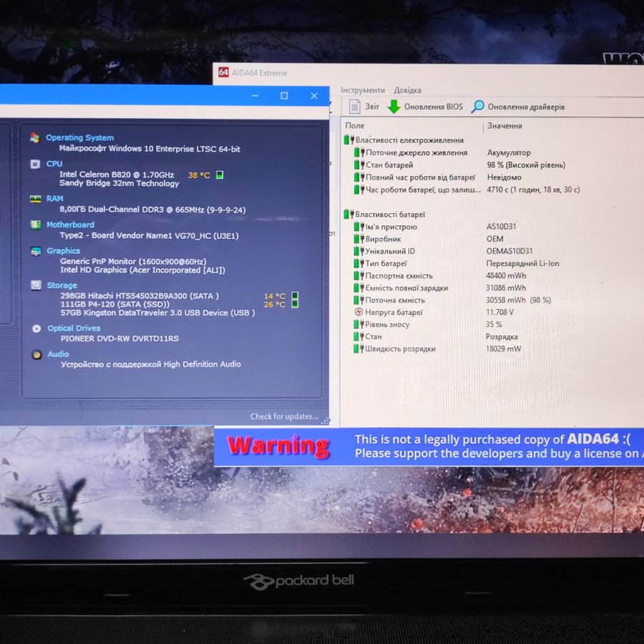Select the Виробник row
This screenshot has height=644, width=644.
(429, 239)
